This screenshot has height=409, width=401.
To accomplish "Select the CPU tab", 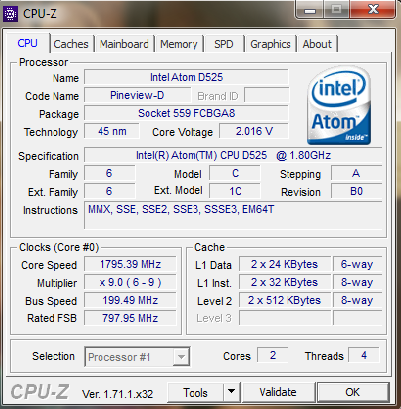I will (27, 43).
